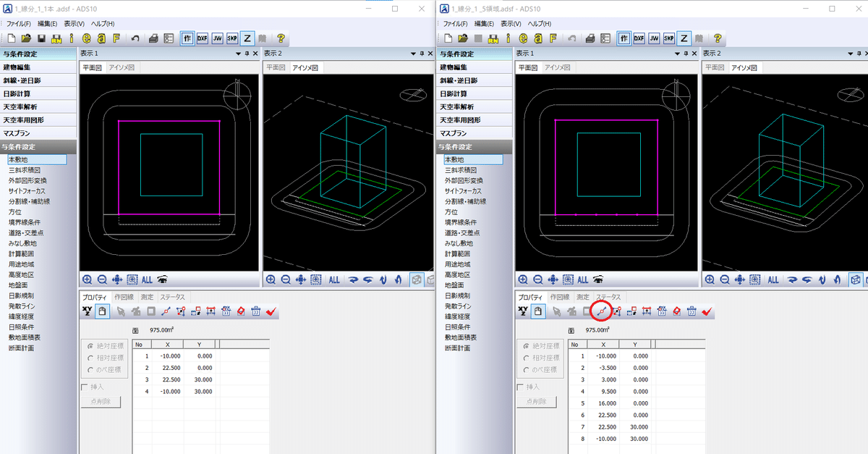Screen dimensions: 868x454
Task: Toggle 挿入 checkbox in right window
Action: click(520, 387)
